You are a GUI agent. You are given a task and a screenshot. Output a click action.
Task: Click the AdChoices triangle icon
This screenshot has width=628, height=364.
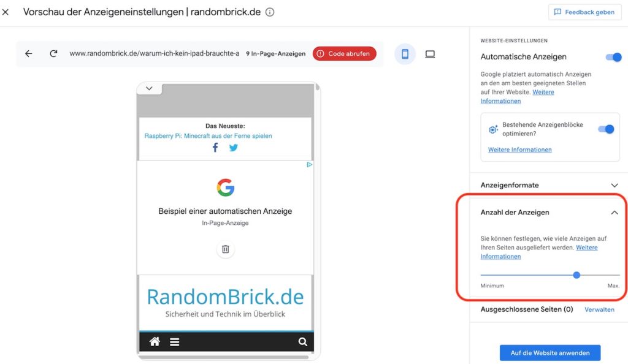click(x=309, y=164)
